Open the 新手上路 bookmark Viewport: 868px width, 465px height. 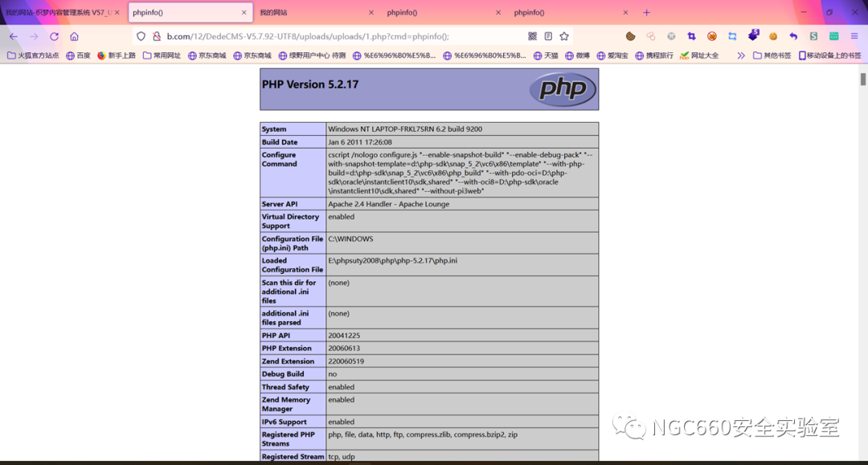[117, 55]
